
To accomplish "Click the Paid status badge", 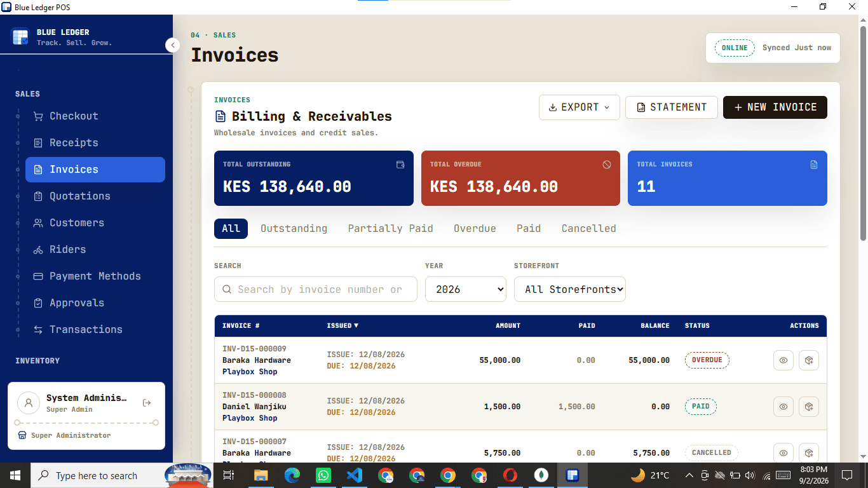I will [x=700, y=407].
